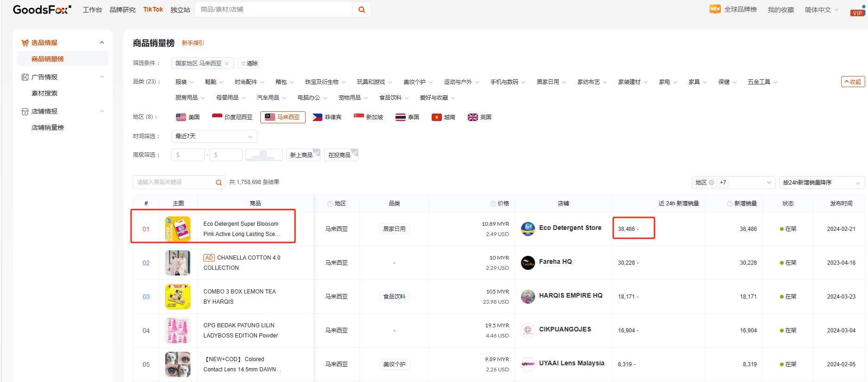This screenshot has height=382, width=868.
Task: Collapse the 店铺情报 sidebar section
Action: pyautogui.click(x=102, y=111)
